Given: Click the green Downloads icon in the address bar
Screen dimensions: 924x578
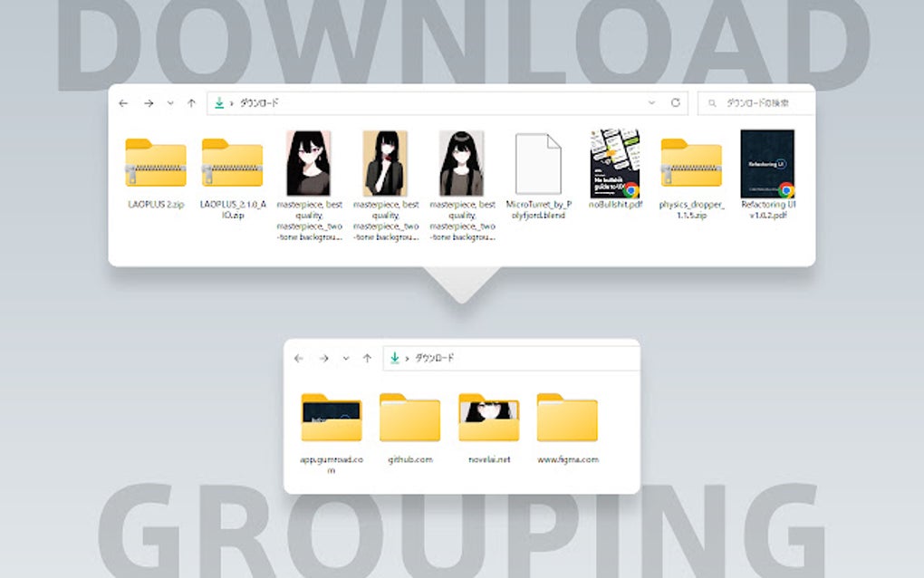Looking at the screenshot, I should tap(220, 102).
